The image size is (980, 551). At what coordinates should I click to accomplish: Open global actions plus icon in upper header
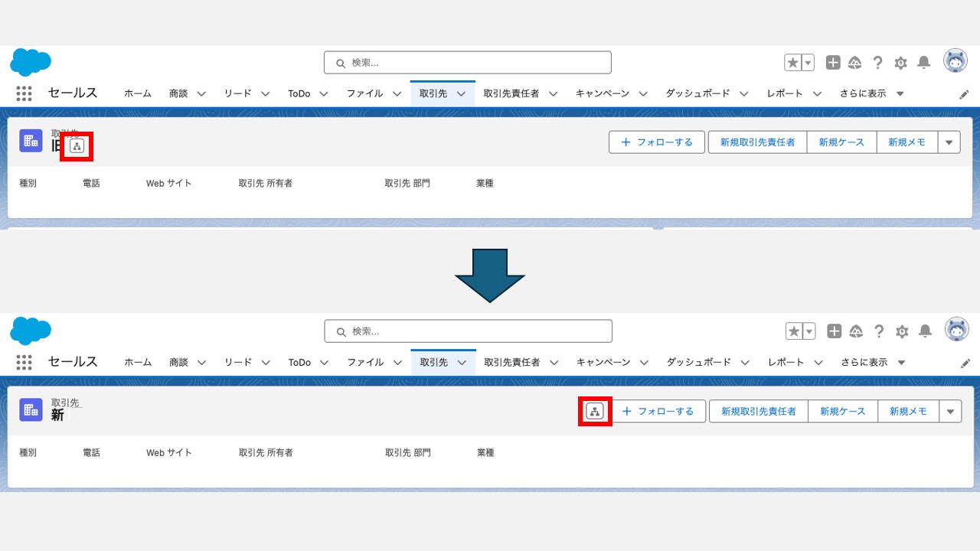[833, 63]
